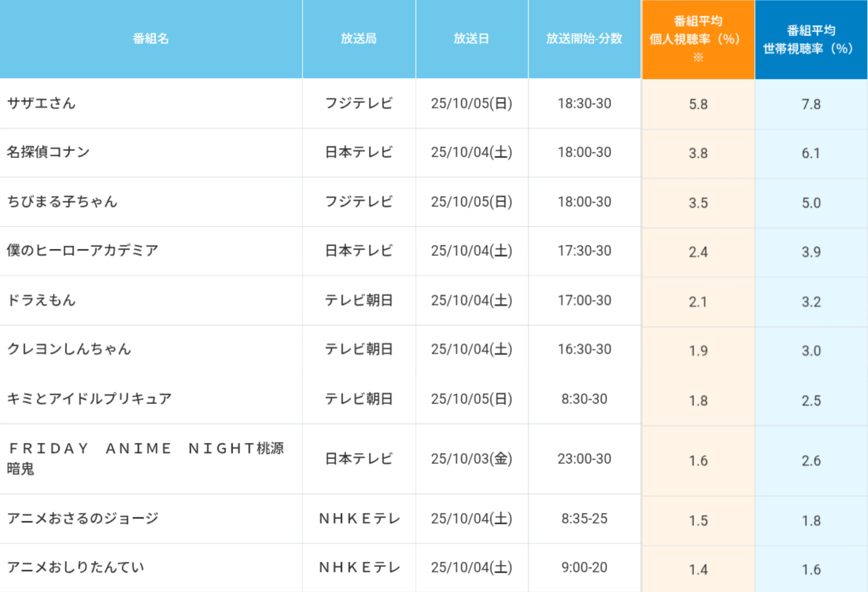Screen dimensions: 868x592
Task: Select アニメおさるのジョージ program name
Action: click(x=83, y=519)
